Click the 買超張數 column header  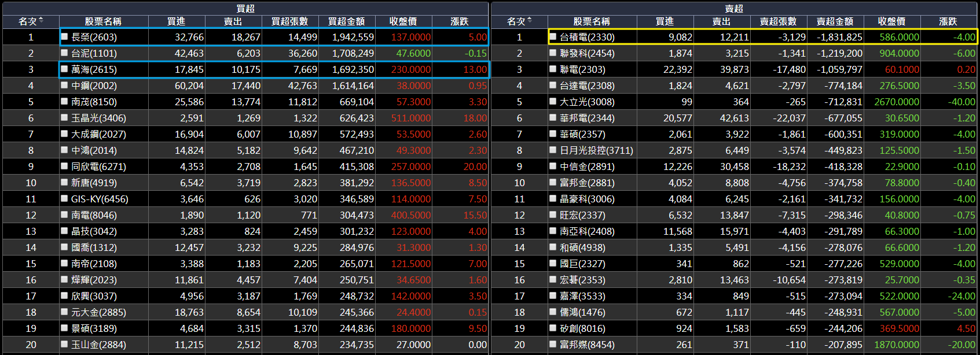tap(290, 21)
